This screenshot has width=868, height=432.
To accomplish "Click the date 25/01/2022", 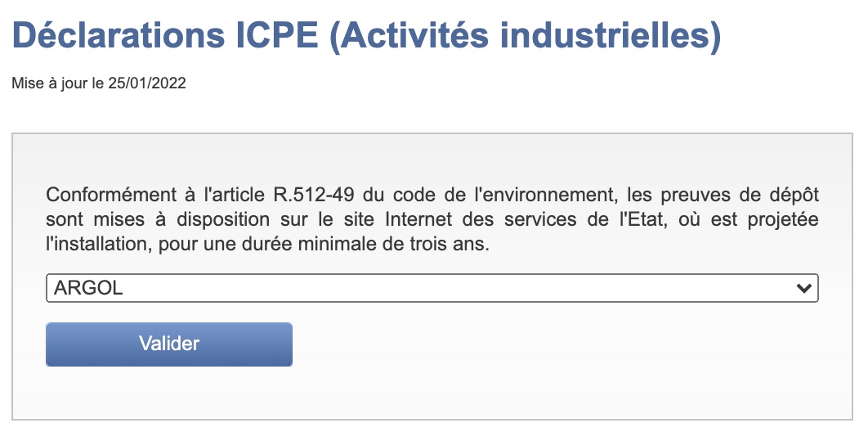I will click(x=147, y=83).
